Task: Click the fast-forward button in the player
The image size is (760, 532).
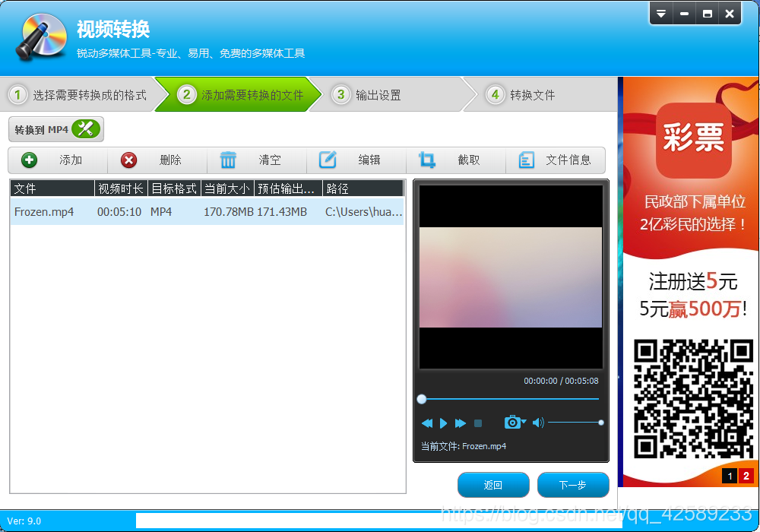Action: pos(461,423)
